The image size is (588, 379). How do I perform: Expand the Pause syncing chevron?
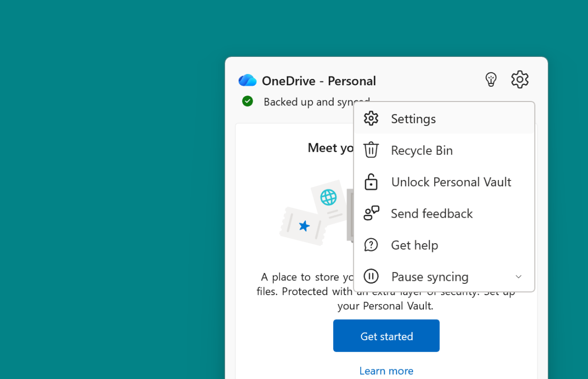point(518,277)
